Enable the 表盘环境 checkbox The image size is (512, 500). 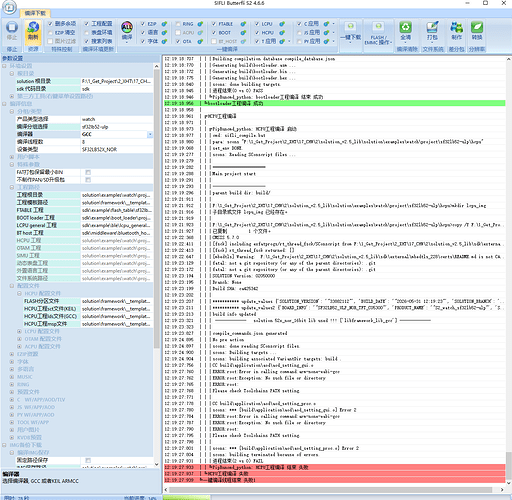(87, 32)
